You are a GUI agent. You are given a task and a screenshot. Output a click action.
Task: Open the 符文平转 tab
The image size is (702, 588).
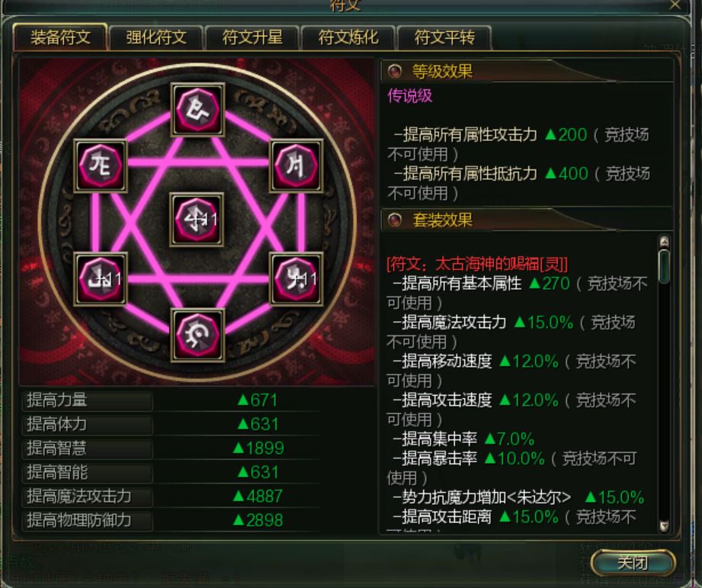tap(444, 37)
